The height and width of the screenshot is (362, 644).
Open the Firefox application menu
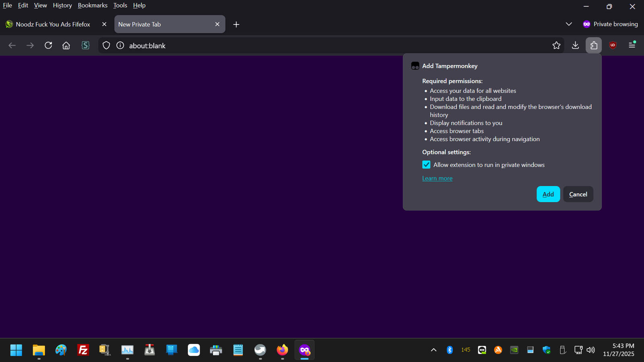[632, 45]
